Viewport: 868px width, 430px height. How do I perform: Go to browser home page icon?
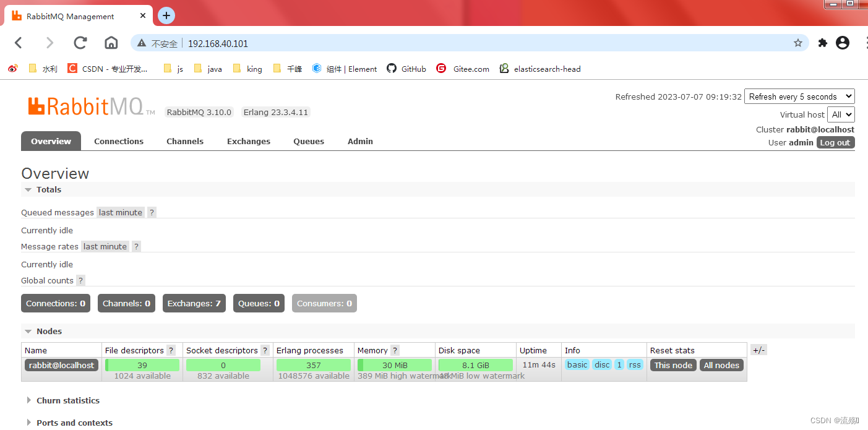(x=111, y=43)
